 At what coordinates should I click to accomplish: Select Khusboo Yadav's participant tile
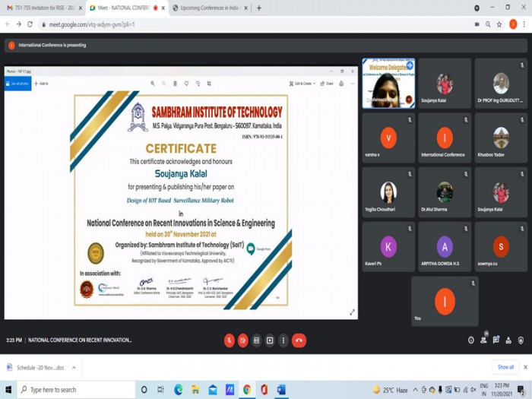click(501, 138)
